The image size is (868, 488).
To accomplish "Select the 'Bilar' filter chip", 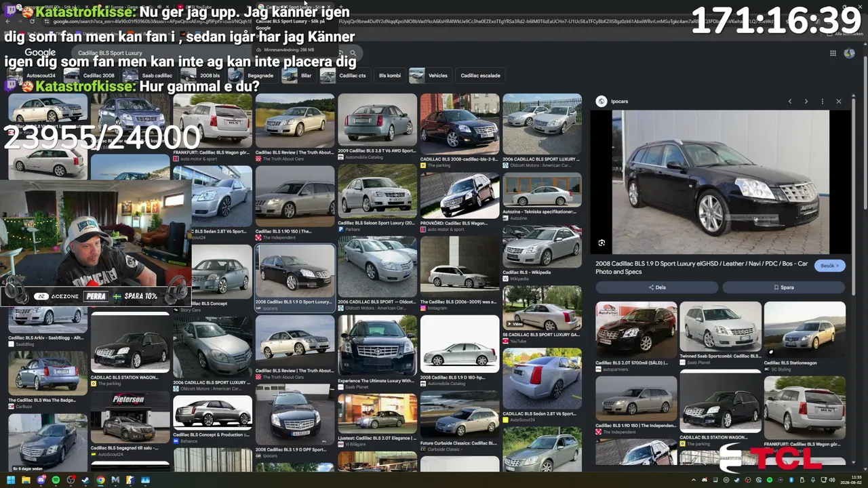I will 298,75.
